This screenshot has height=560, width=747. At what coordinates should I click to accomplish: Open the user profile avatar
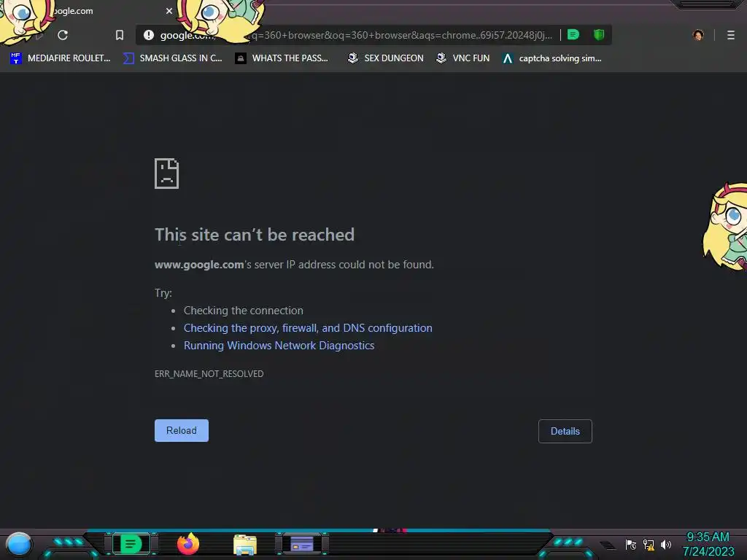698,35
